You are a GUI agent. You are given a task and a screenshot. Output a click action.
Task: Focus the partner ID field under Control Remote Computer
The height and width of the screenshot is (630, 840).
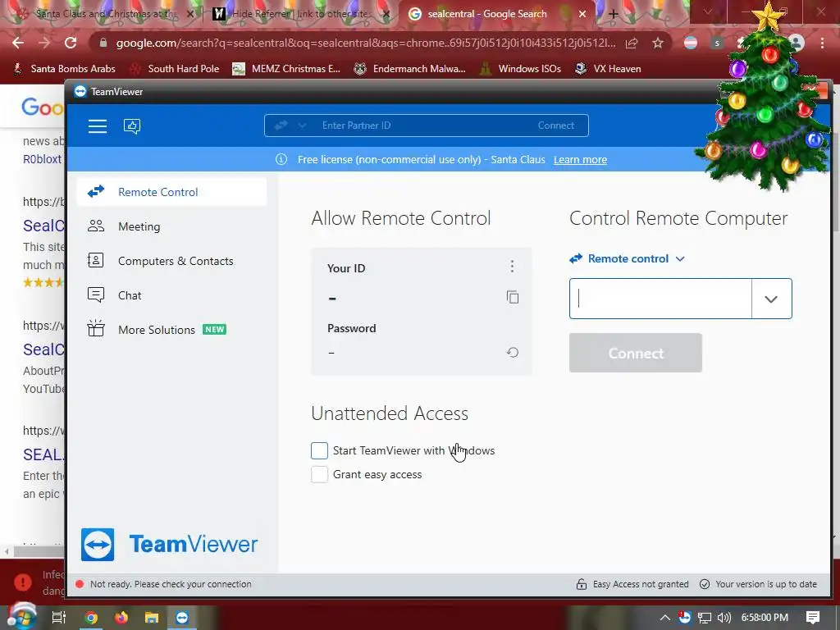click(x=660, y=299)
